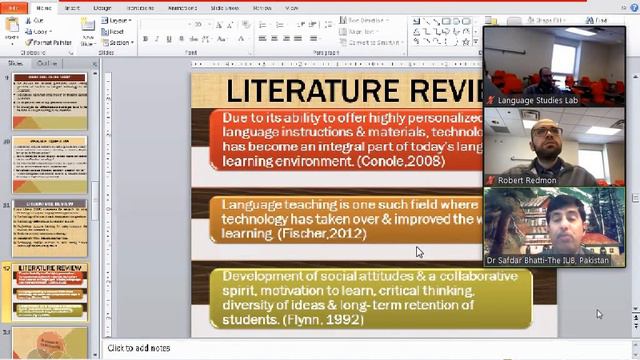Click the Cut command

pos(34,20)
